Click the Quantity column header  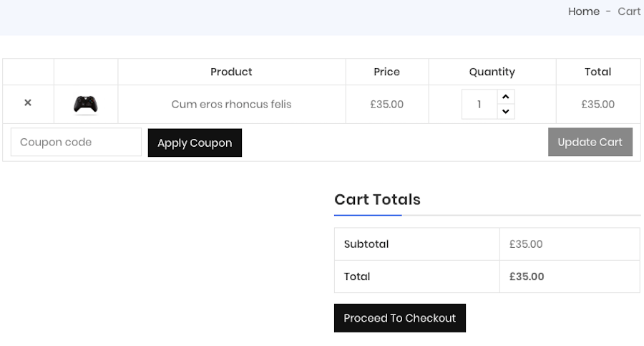492,72
